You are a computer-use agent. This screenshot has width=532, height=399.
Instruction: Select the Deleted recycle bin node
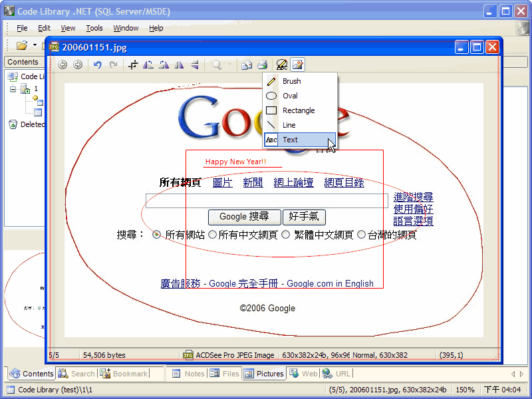click(27, 124)
